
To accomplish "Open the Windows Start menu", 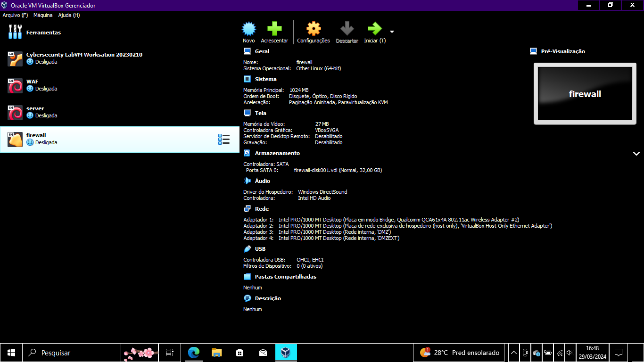I will [x=11, y=353].
